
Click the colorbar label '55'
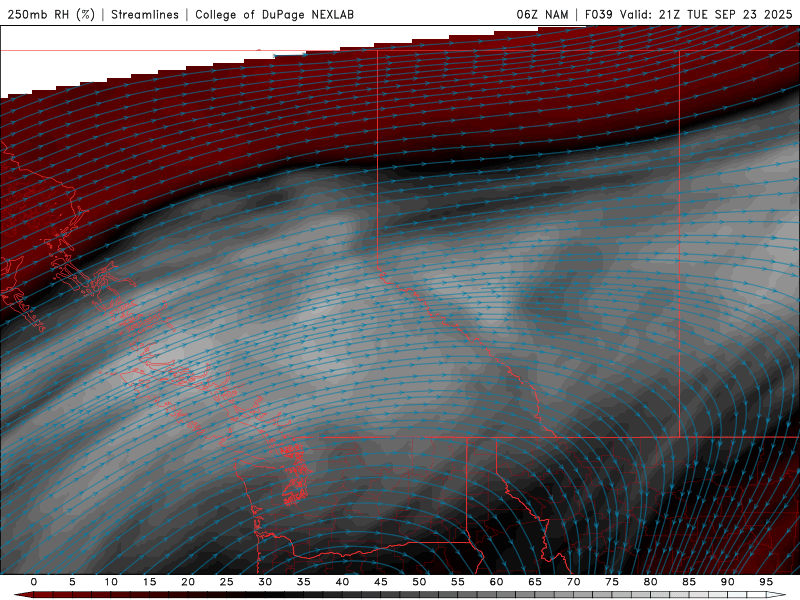click(457, 582)
